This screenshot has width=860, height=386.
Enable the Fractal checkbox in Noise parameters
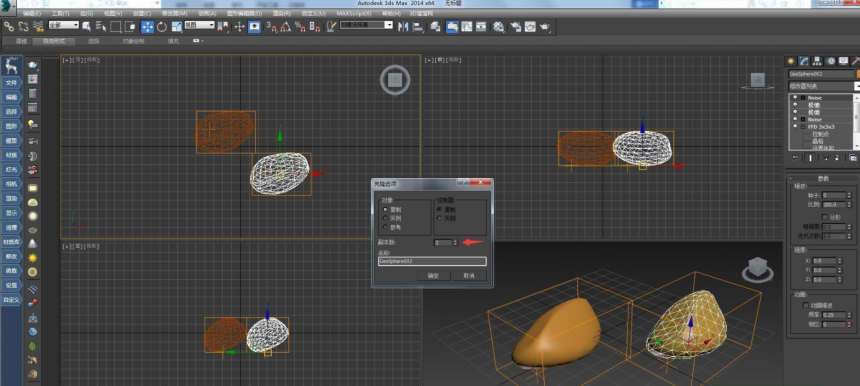click(x=824, y=217)
